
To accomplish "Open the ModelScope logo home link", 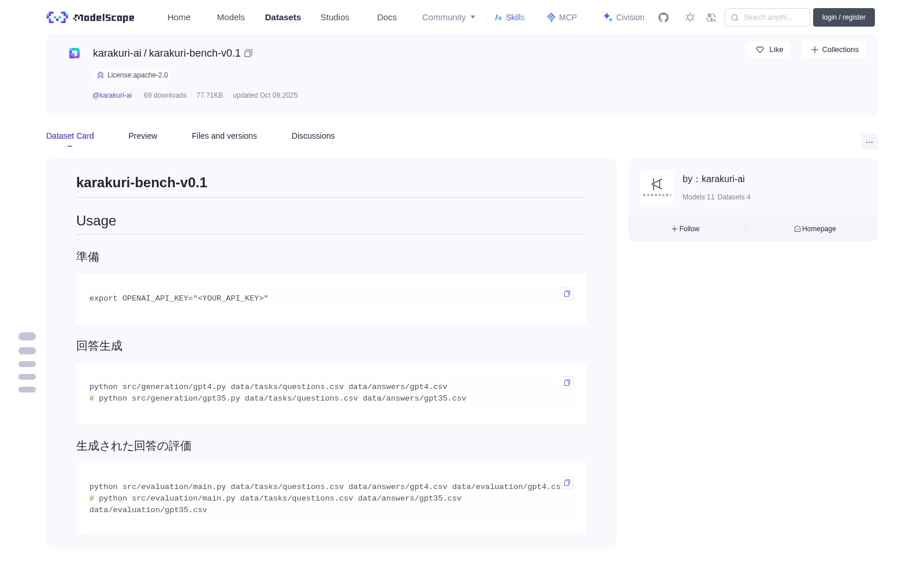I will (90, 17).
